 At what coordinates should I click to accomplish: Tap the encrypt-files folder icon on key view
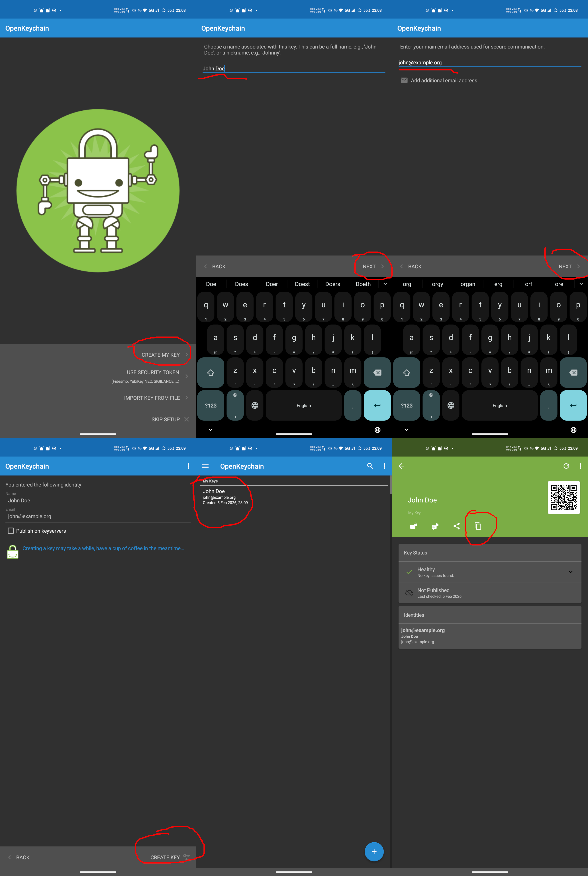(413, 526)
